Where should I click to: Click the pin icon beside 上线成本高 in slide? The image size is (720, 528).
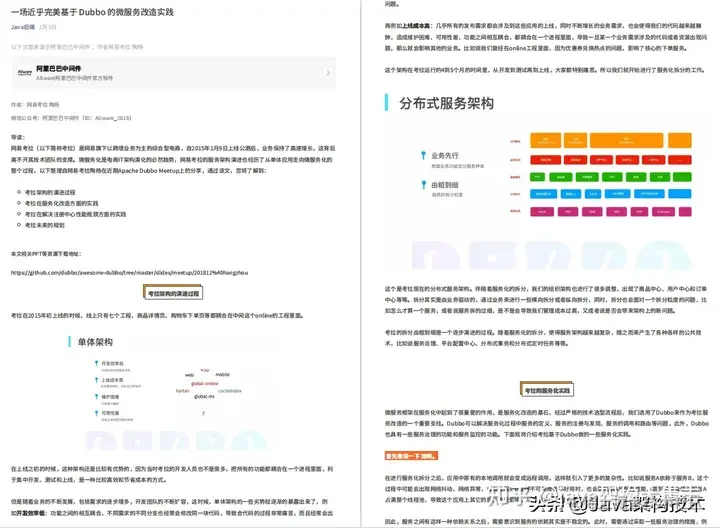[96, 380]
